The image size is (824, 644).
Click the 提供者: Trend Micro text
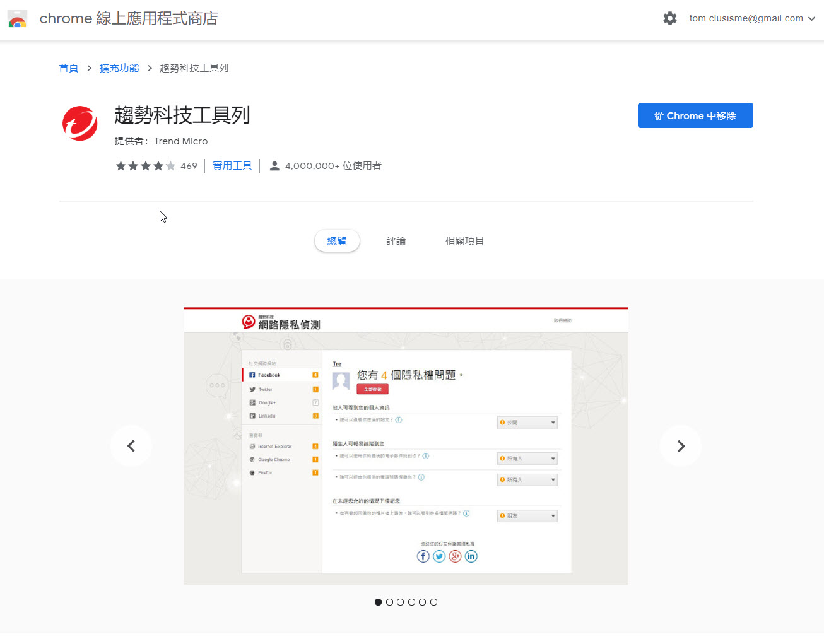click(x=161, y=141)
